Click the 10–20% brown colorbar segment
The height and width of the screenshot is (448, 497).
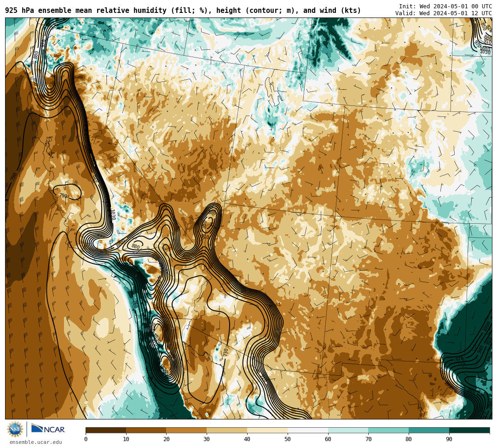pos(146,430)
